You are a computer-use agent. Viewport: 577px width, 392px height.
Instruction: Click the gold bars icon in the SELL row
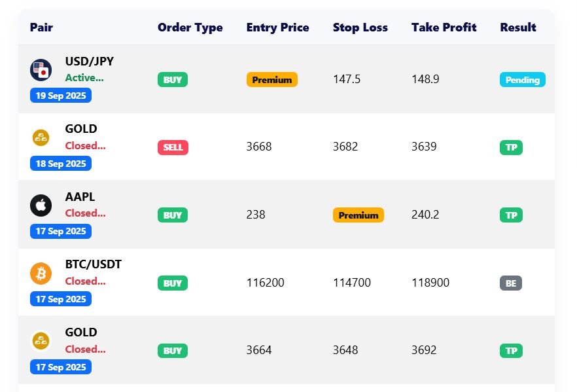pos(41,137)
